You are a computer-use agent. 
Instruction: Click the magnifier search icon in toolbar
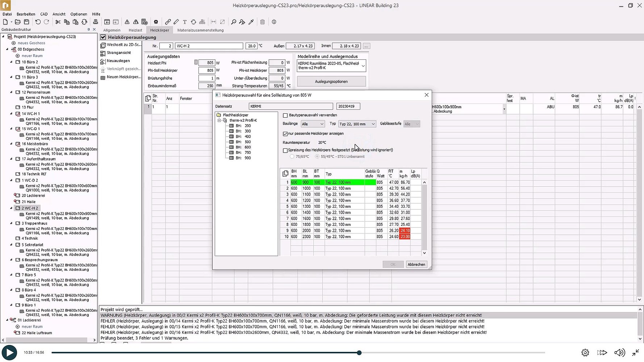[x=234, y=22]
